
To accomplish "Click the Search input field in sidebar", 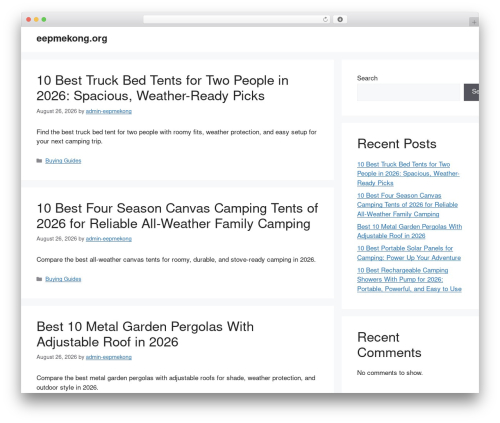I will point(408,92).
